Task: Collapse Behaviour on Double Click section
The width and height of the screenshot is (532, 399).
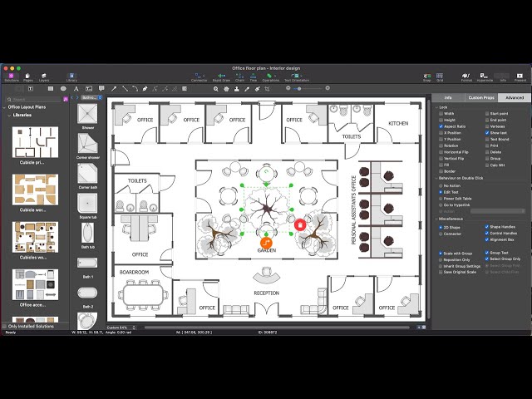Action: pos(436,178)
